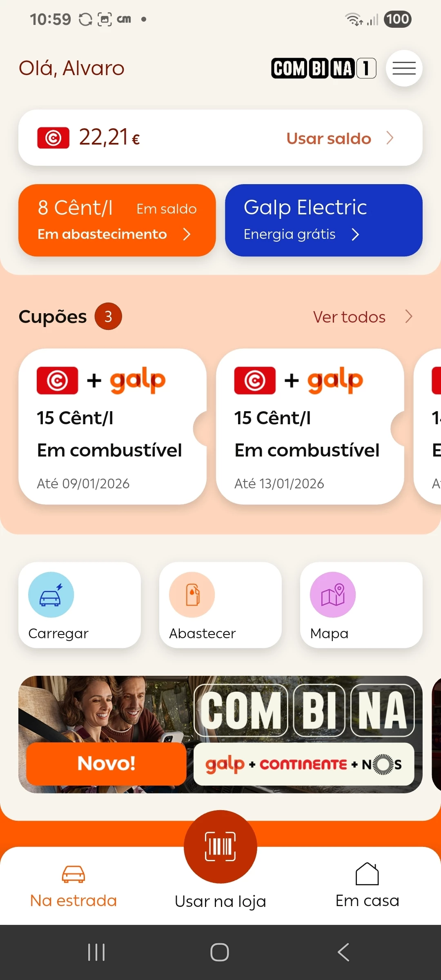Viewport: 441px width, 980px height.
Task: Tap the Novo! button on Combina banner
Action: pyautogui.click(x=106, y=764)
